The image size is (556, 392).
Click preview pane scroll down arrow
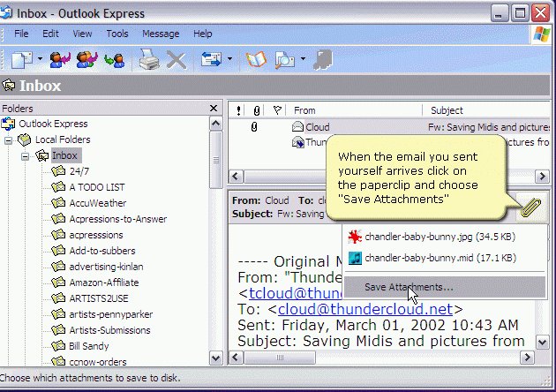pos(542,343)
